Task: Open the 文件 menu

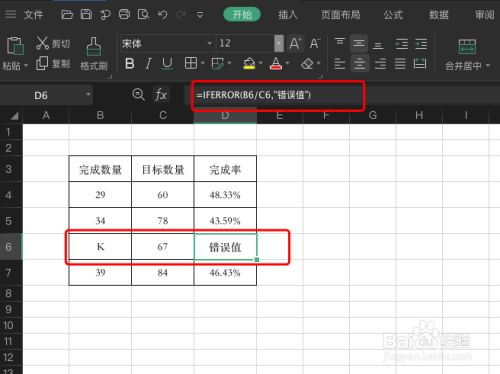Action: coord(34,15)
